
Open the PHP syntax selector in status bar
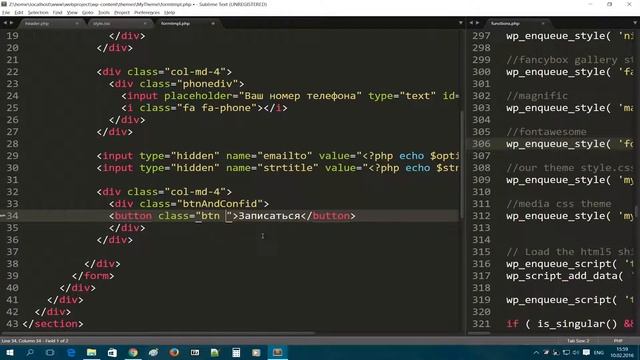pyautogui.click(x=618, y=340)
